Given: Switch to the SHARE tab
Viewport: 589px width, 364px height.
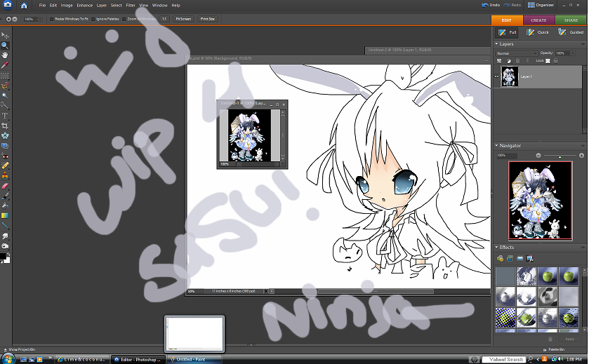Looking at the screenshot, I should pyautogui.click(x=571, y=20).
